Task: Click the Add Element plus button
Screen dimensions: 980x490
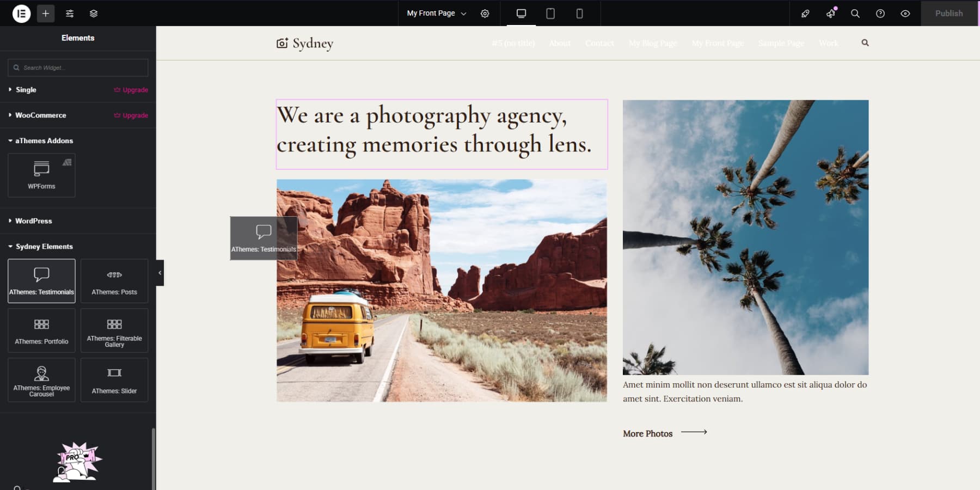Action: point(46,13)
